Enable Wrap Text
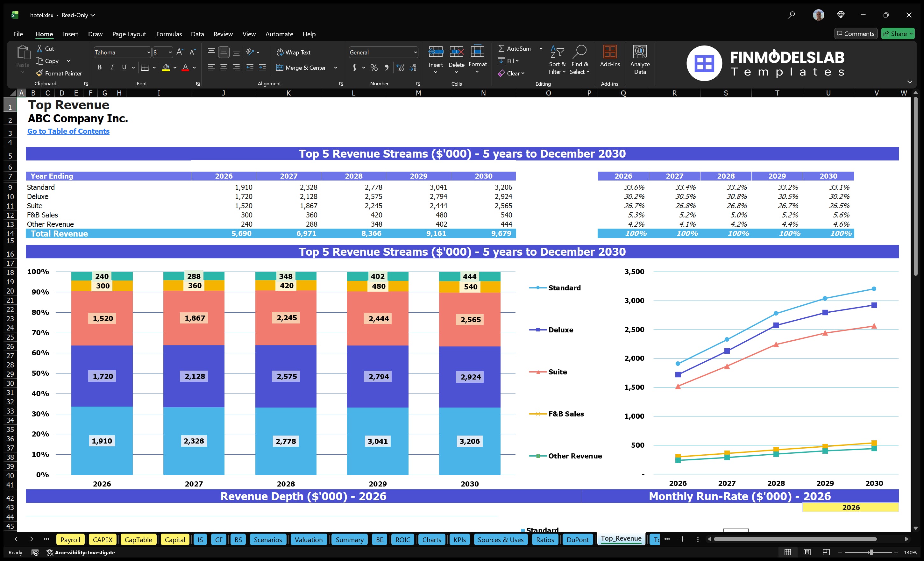Image resolution: width=924 pixels, height=561 pixels. coord(294,52)
